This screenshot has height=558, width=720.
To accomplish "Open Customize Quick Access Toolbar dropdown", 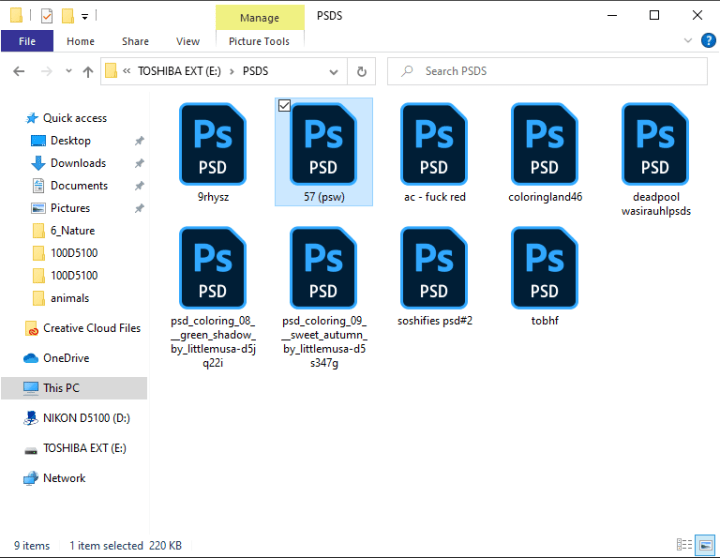I will 84,17.
